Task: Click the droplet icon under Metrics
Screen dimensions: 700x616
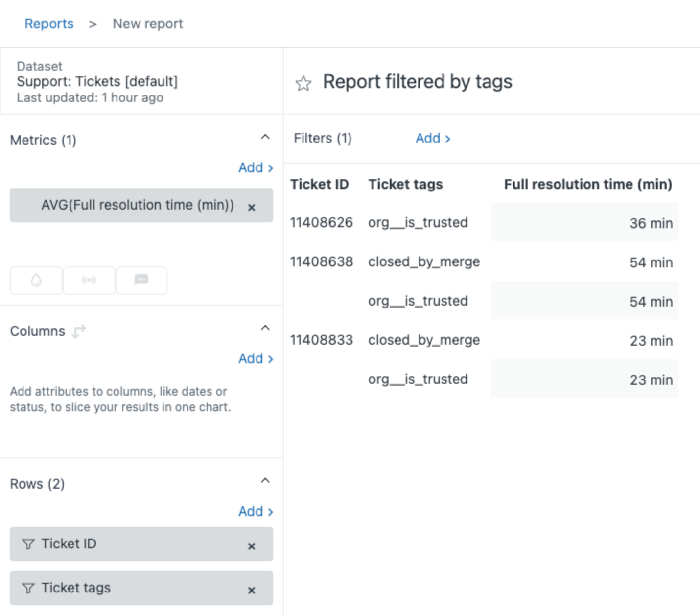Action: pos(36,280)
